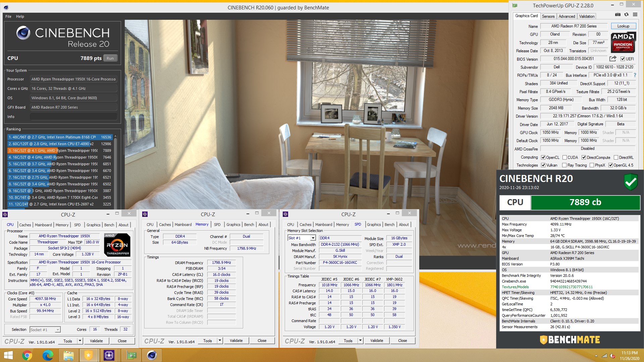Click Tools button in the SPD CPU-Z window
The height and width of the screenshot is (362, 644).
point(348,341)
